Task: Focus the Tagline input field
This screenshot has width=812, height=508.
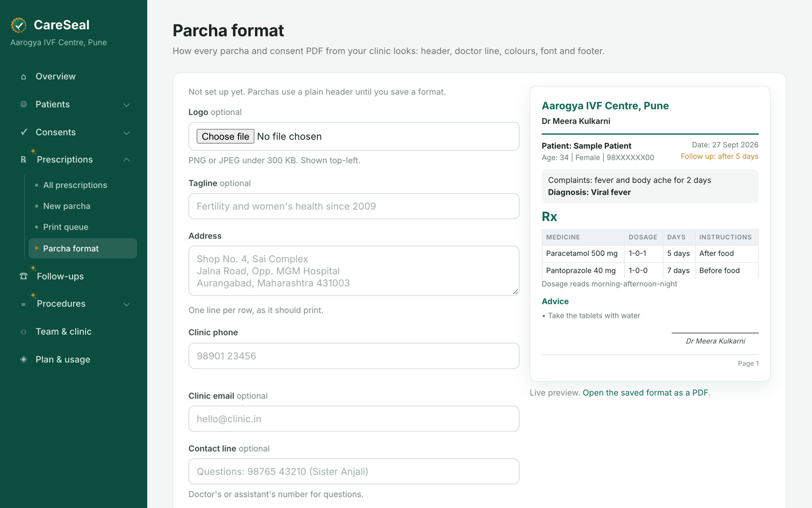Action: coord(354,206)
